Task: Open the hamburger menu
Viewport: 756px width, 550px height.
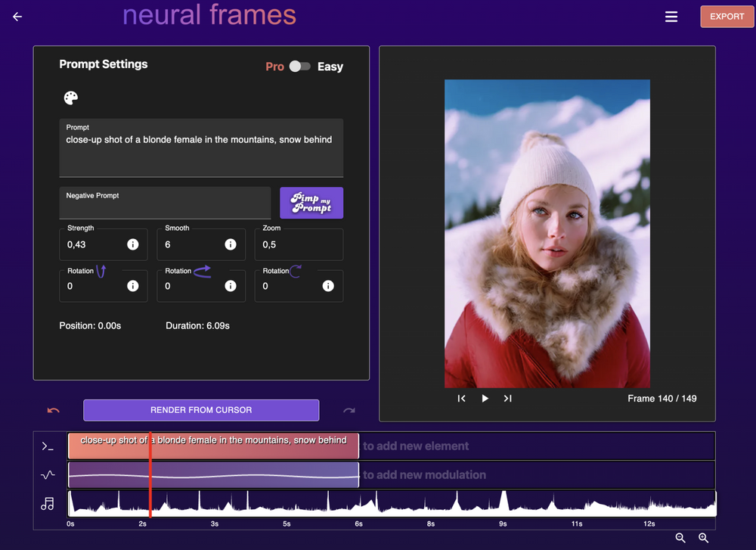Action: (671, 17)
